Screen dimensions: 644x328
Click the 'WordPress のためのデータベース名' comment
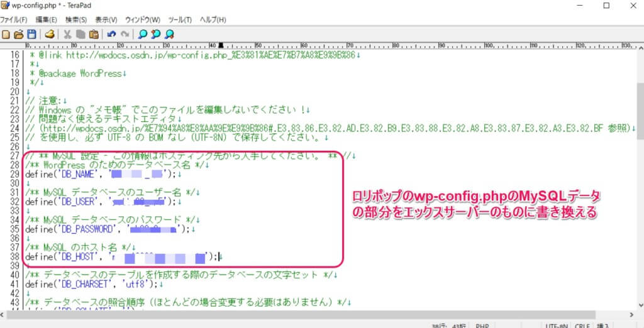click(117, 165)
